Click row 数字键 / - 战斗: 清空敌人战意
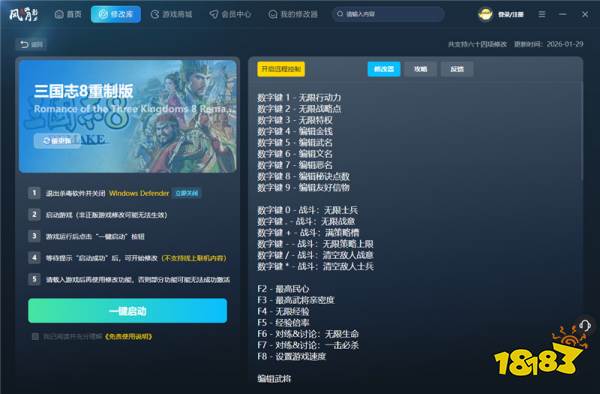Viewport: 600px width, 394px height. click(316, 255)
